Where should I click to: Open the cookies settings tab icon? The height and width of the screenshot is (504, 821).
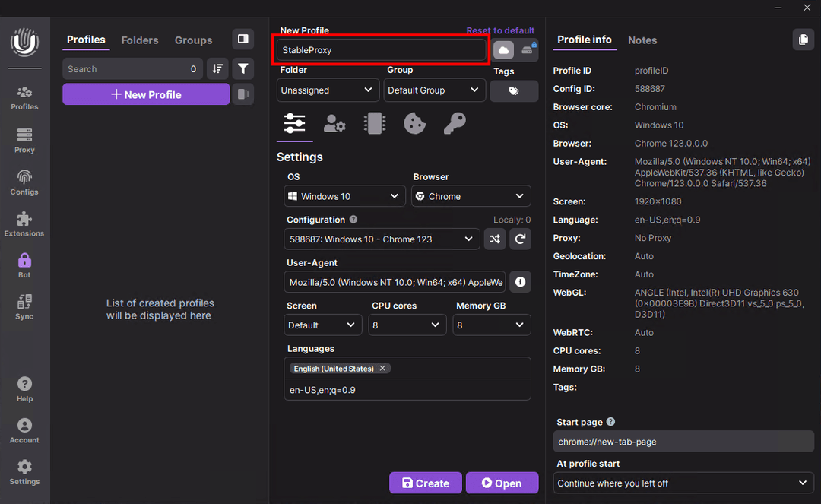coord(414,123)
